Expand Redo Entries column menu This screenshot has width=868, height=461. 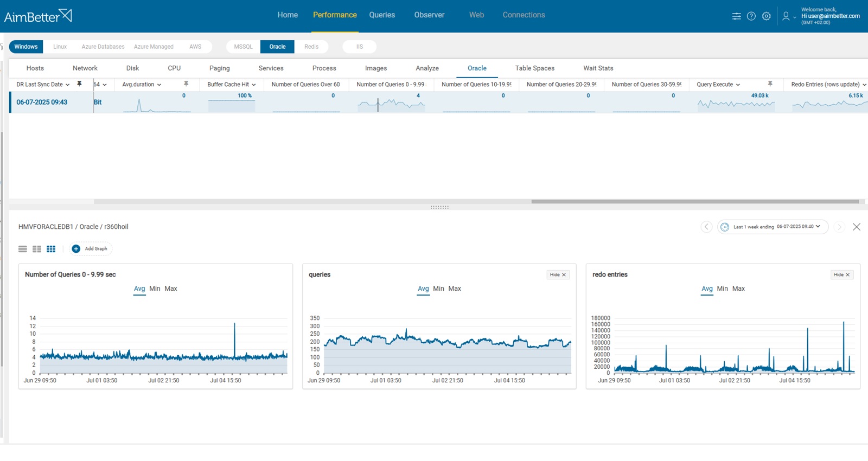coord(864,85)
